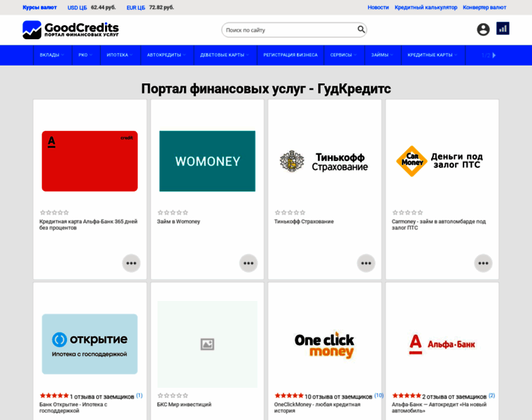
Task: Click the Курсы валют link
Action: click(x=39, y=8)
